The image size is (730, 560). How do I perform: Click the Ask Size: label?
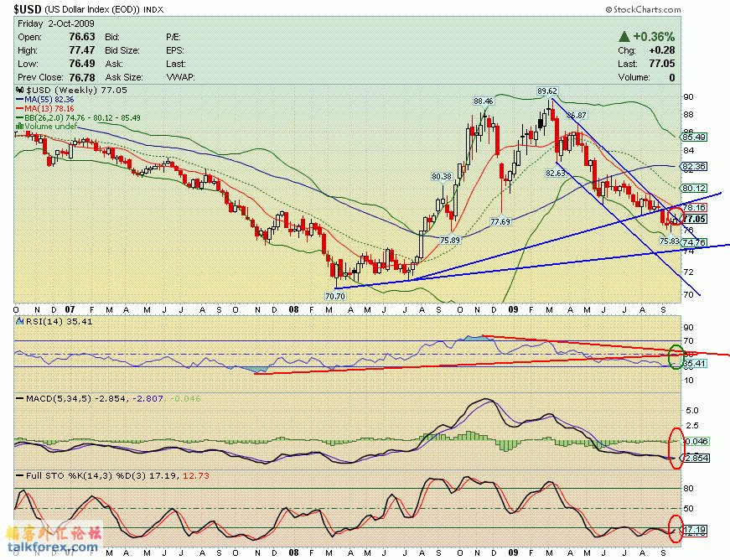click(124, 77)
